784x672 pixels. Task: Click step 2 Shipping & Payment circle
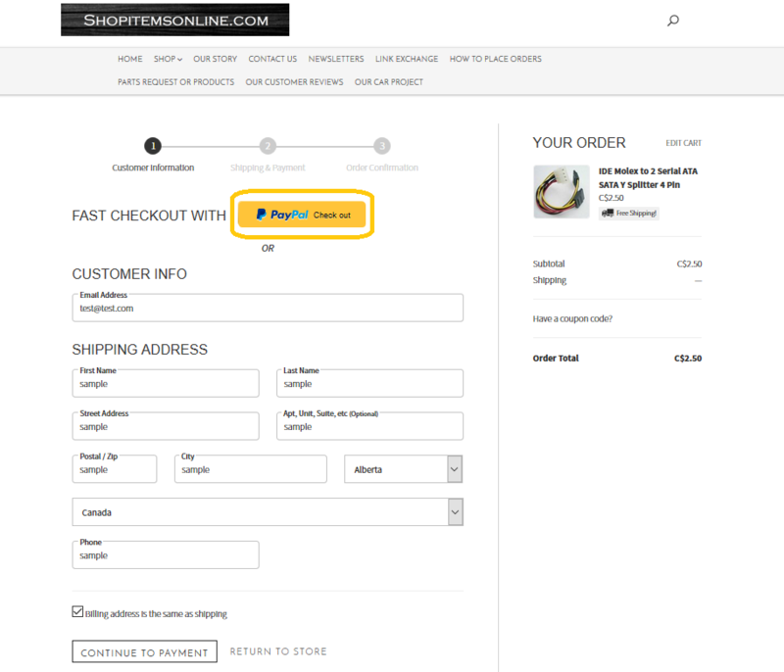[x=268, y=146]
